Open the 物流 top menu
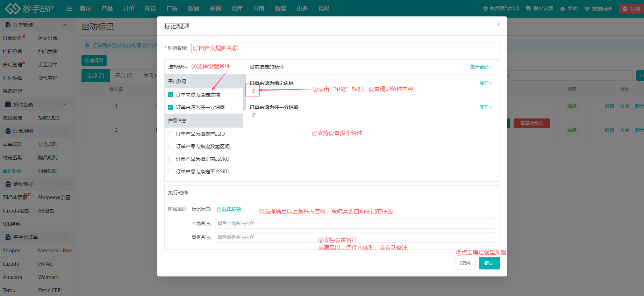The width and height of the screenshot is (644, 296). (280, 9)
